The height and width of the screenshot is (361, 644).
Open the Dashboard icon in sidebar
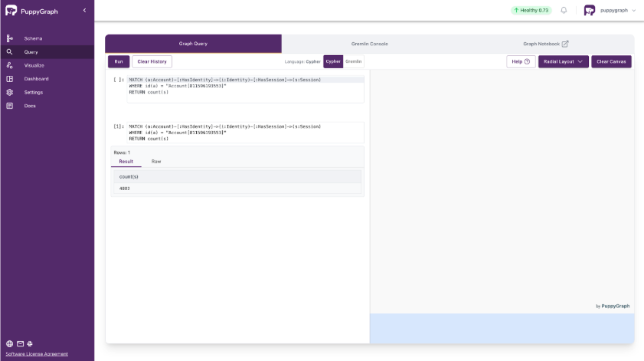[x=10, y=79]
